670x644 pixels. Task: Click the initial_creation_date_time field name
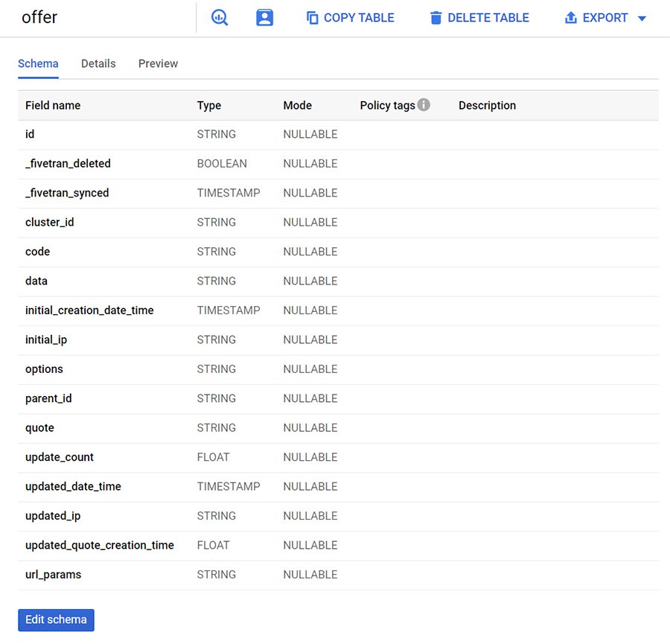[x=89, y=310]
